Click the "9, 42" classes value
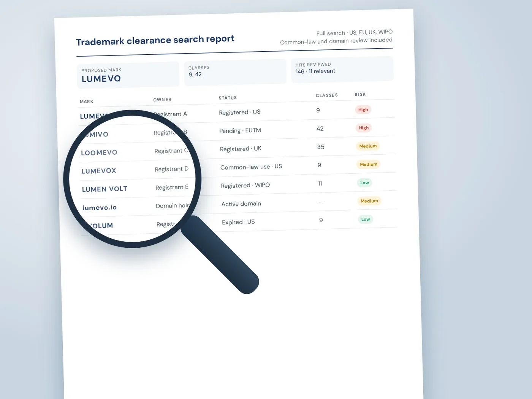Screen dimensions: 532x399 (195, 74)
